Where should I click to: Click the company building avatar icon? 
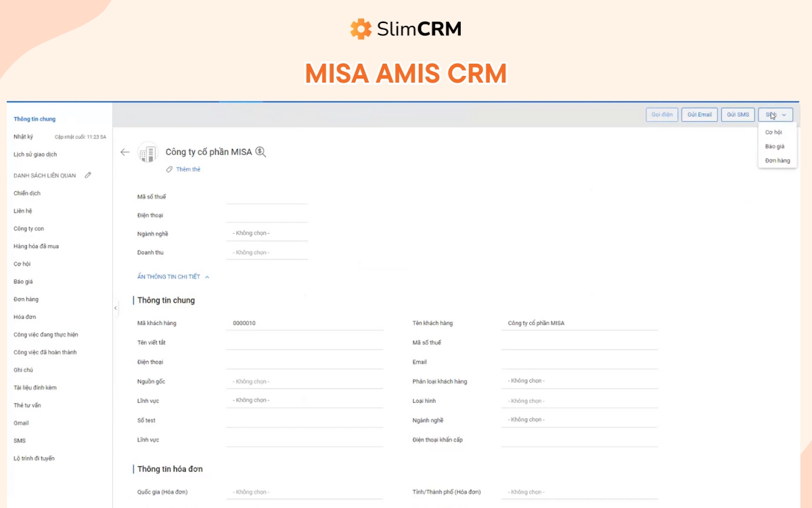pos(148,153)
